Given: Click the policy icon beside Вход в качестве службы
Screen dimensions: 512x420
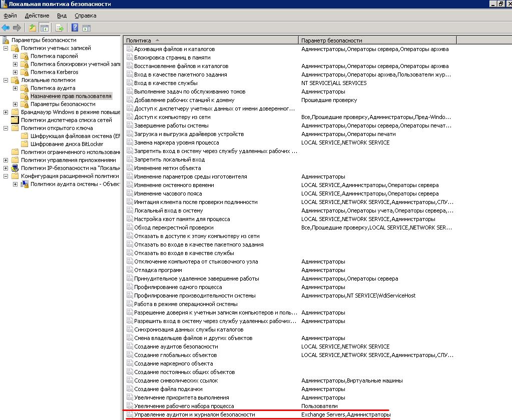Looking at the screenshot, I should tap(130, 83).
